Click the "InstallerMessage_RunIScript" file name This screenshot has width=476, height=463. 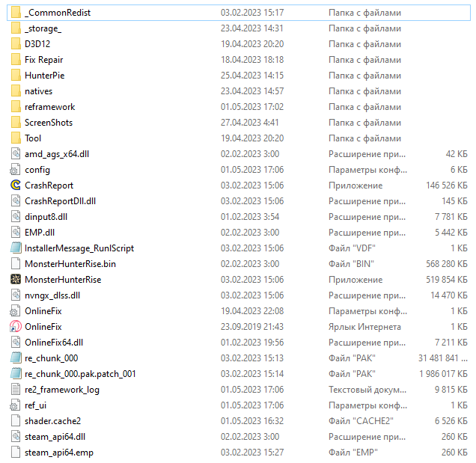(79, 248)
